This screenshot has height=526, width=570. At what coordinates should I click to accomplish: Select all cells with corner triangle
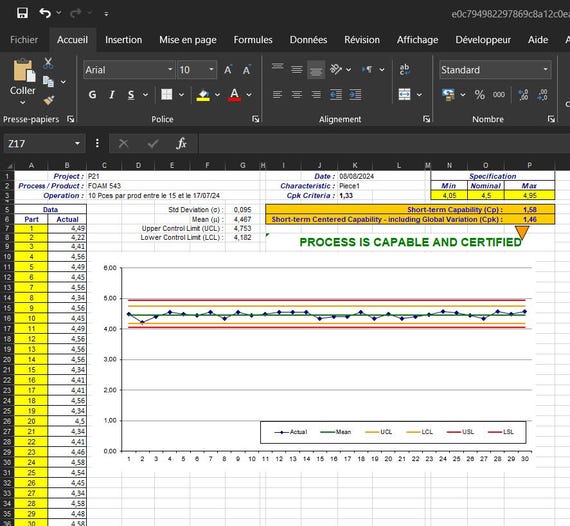(x=9, y=166)
